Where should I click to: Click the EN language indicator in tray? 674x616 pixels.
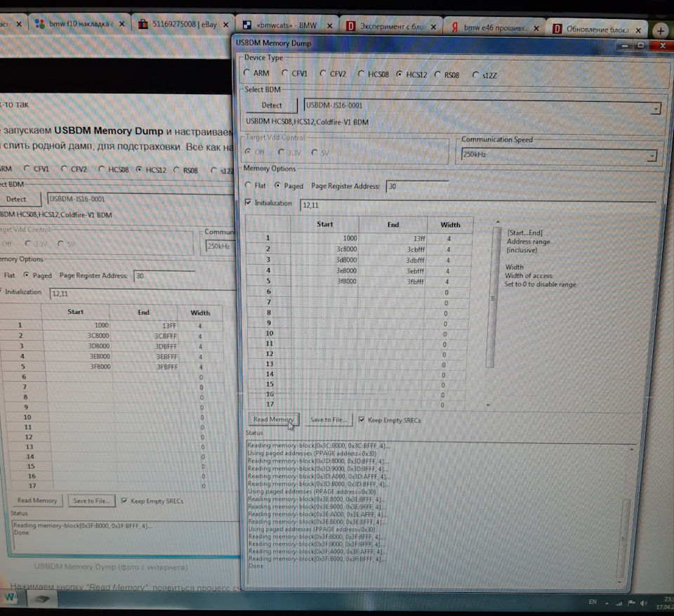click(593, 602)
